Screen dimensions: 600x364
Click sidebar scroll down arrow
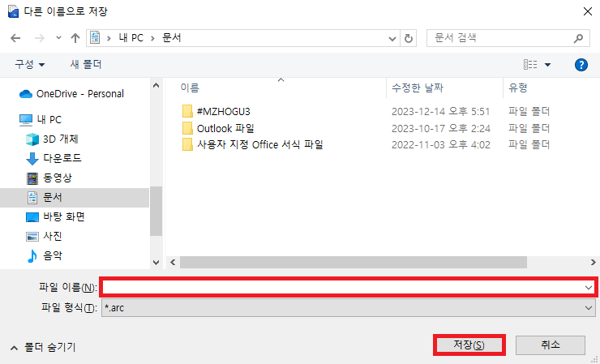[156, 262]
